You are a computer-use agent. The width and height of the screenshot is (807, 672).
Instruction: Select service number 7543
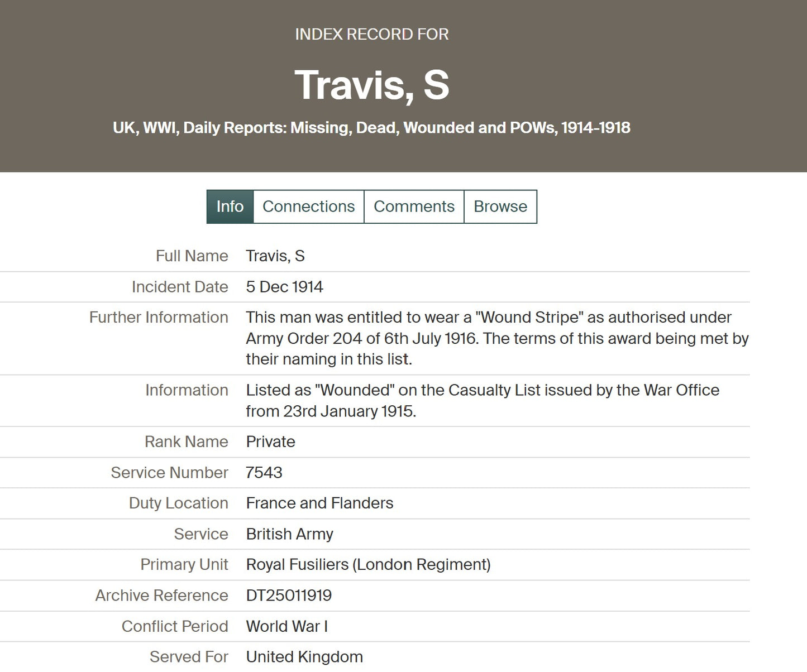(264, 473)
